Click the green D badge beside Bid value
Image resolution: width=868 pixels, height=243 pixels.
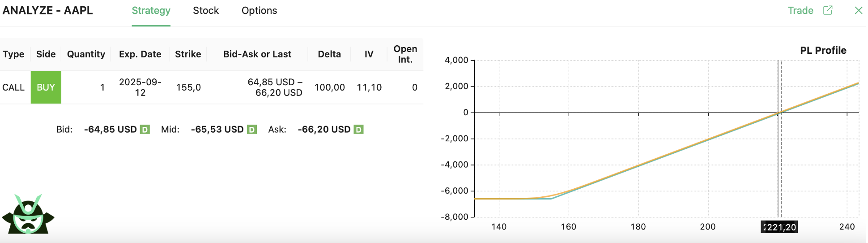pyautogui.click(x=145, y=130)
